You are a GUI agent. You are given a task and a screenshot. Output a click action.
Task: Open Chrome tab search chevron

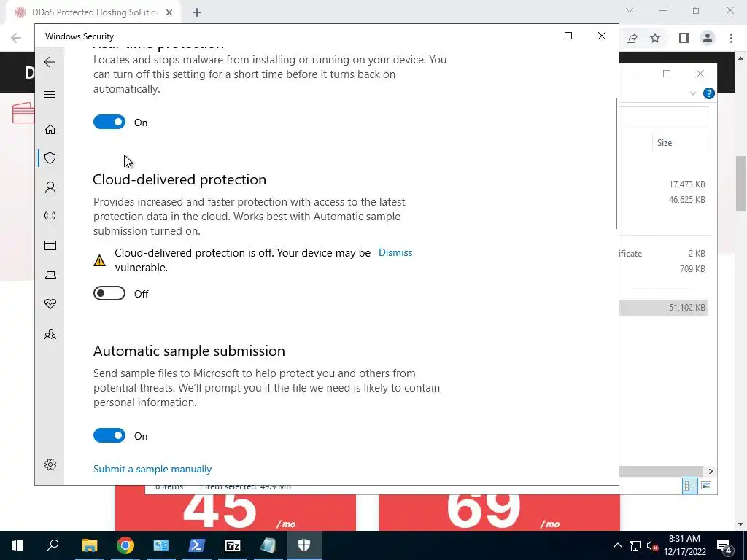coord(630,10)
